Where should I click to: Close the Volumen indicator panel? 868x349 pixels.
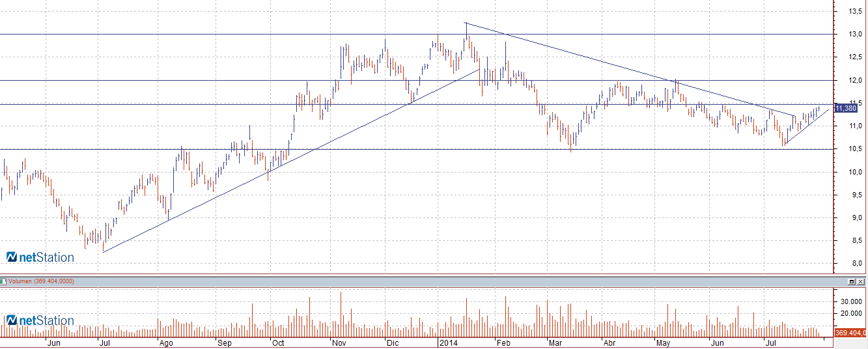pyautogui.click(x=861, y=281)
